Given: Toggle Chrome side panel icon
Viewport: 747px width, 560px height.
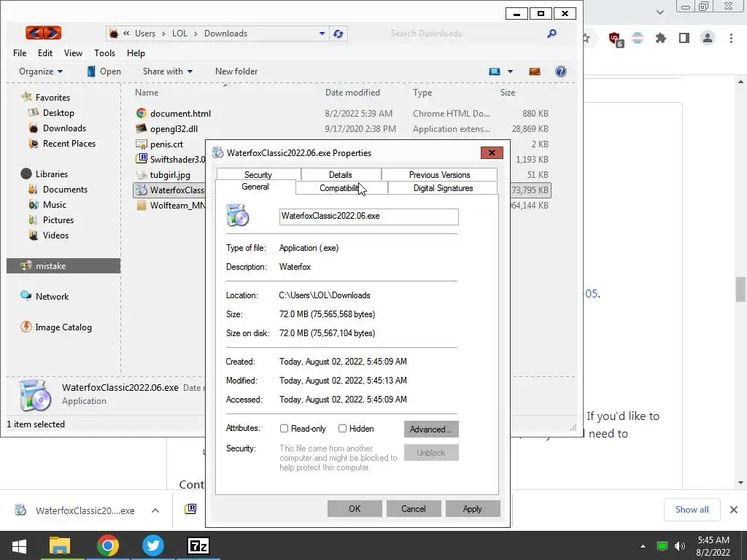Looking at the screenshot, I should [x=684, y=38].
